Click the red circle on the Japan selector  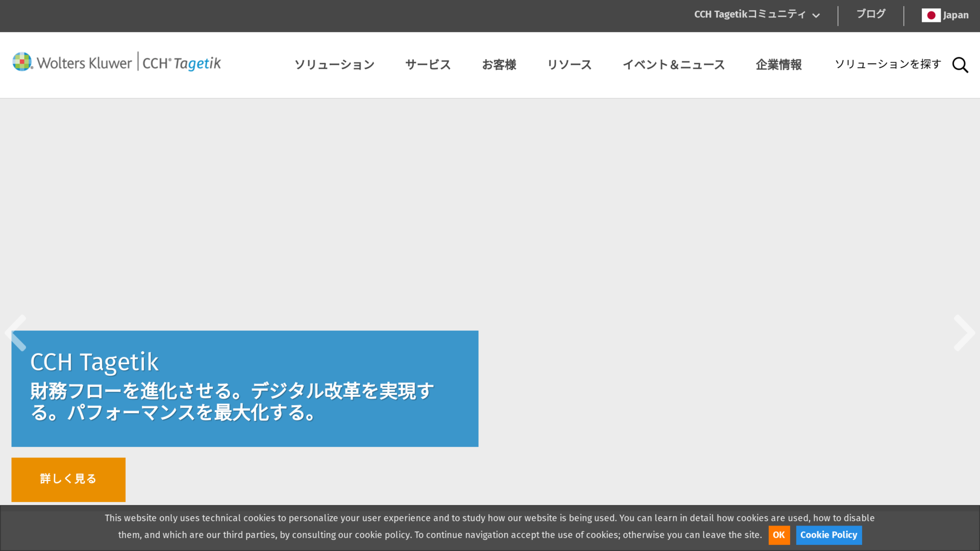pos(932,15)
